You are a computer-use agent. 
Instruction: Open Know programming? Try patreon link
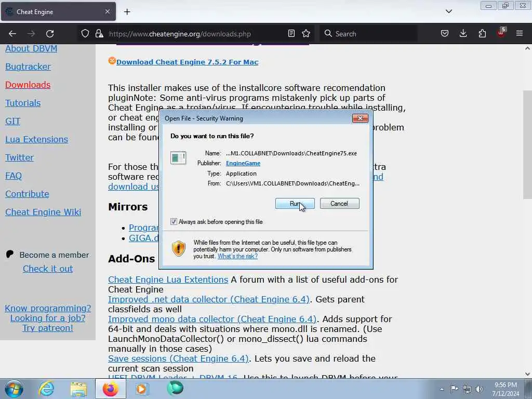(48, 318)
